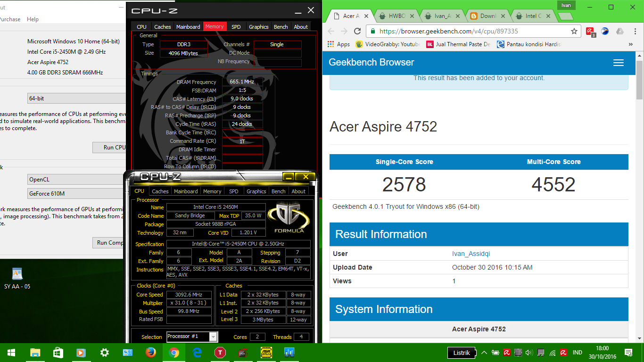Image resolution: width=644 pixels, height=362 pixels.
Task: Open the Caches tab in MSI CPU-Z
Action: (163, 27)
